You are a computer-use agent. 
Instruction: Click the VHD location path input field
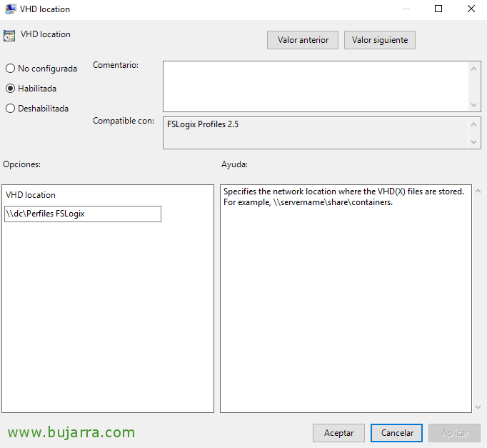(x=83, y=214)
